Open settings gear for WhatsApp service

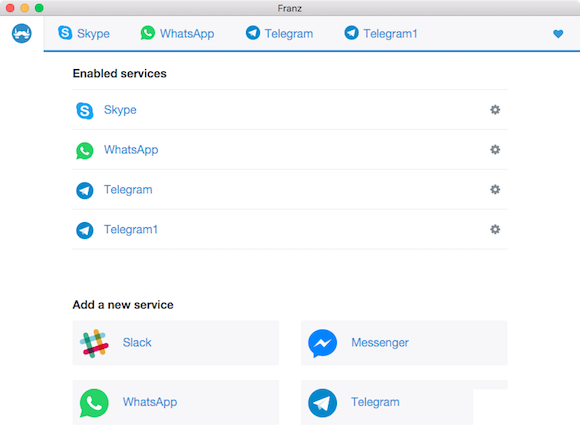[495, 149]
